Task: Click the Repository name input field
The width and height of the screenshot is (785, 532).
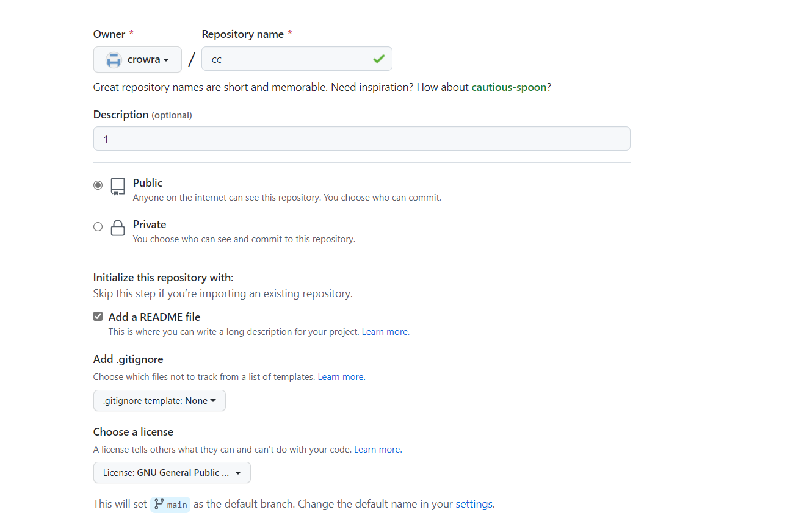Action: [287, 59]
